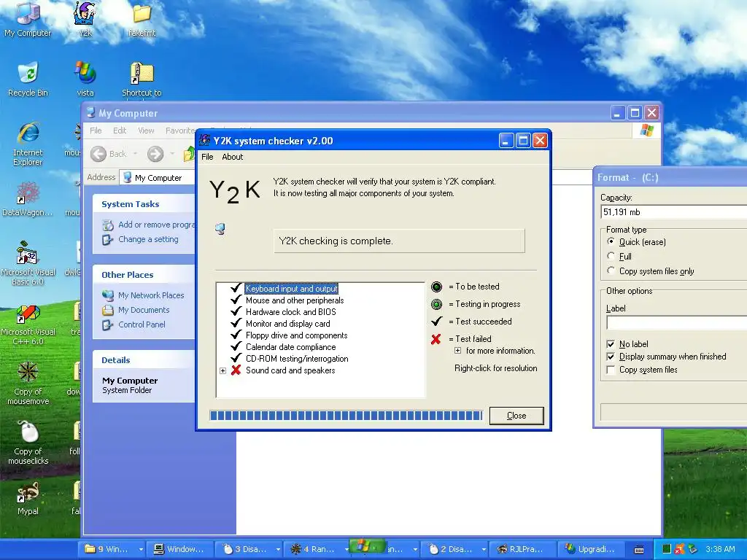
Task: Uncheck the No label checkbox
Action: pyautogui.click(x=611, y=344)
